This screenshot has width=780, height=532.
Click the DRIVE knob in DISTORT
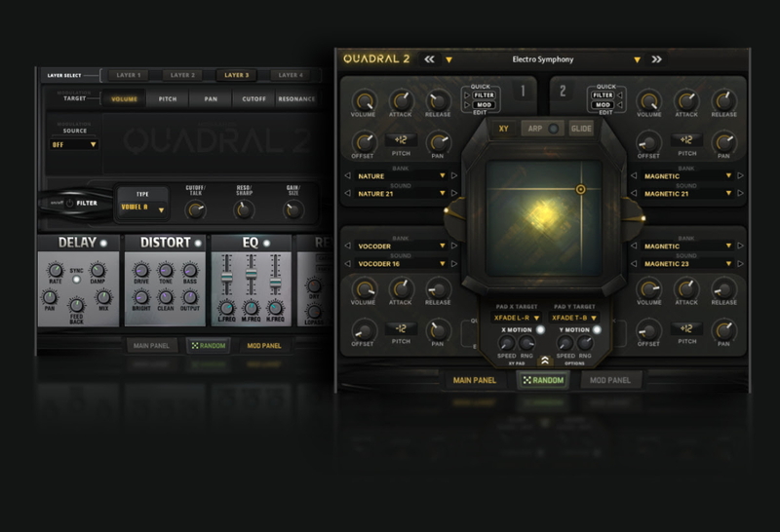click(141, 271)
